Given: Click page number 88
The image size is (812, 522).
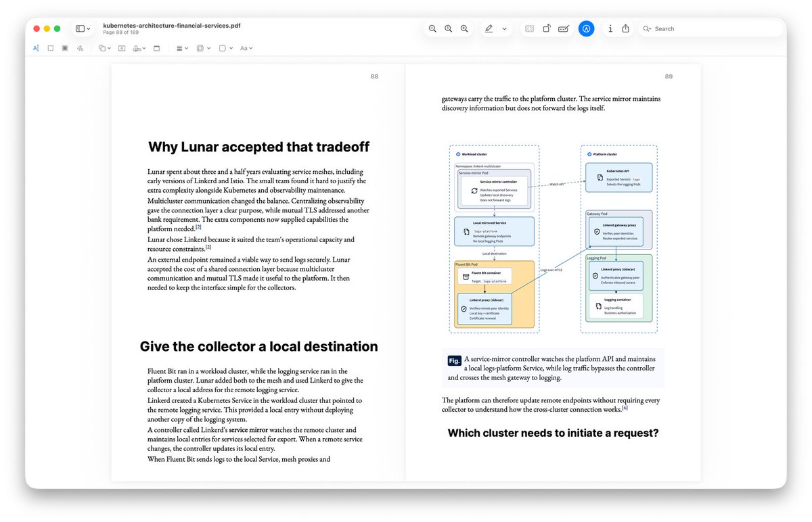Looking at the screenshot, I should pos(374,76).
